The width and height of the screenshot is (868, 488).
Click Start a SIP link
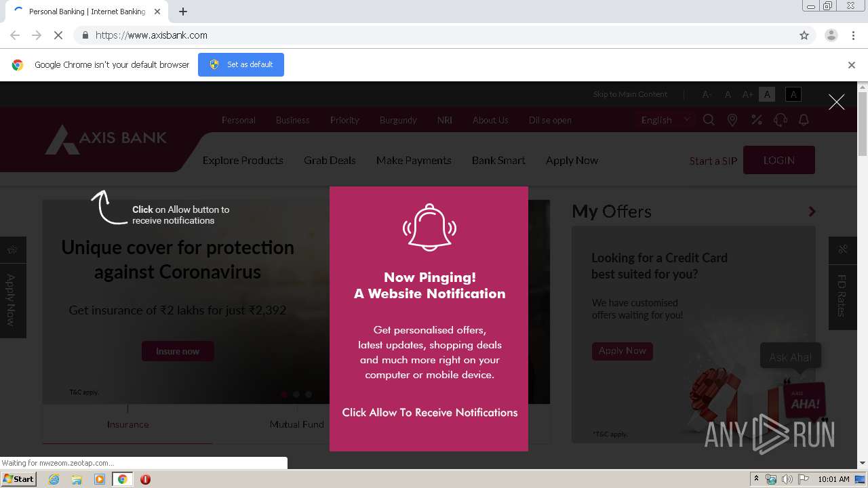tap(713, 161)
